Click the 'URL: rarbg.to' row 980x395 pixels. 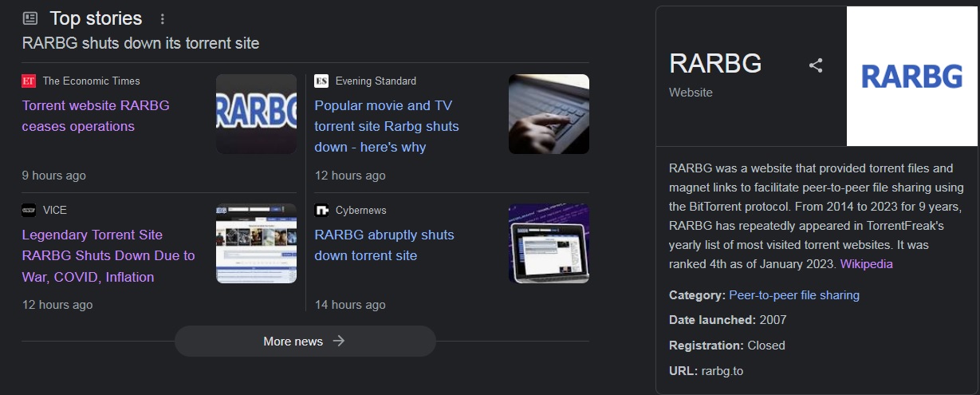(706, 371)
